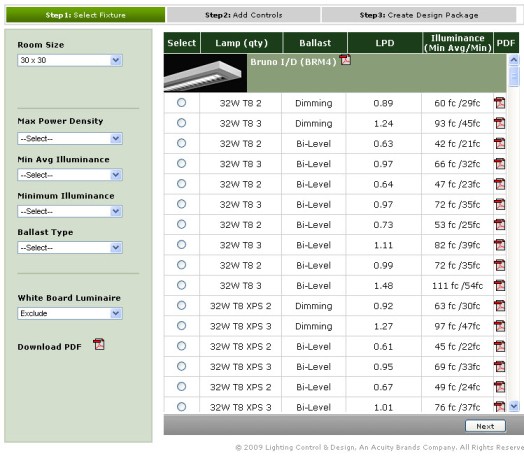Viewport: 524px width, 456px height.
Task: Open PDF for 93 fc /45fc row
Action: [500, 123]
